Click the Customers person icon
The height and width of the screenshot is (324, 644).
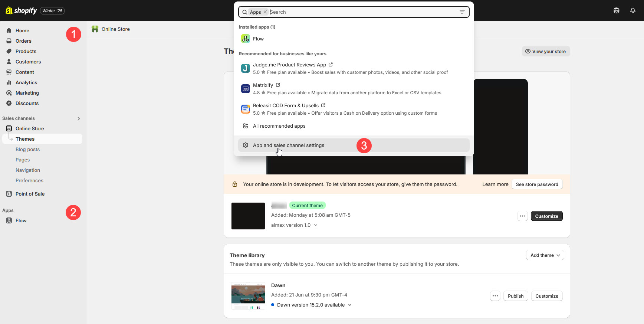[9, 62]
